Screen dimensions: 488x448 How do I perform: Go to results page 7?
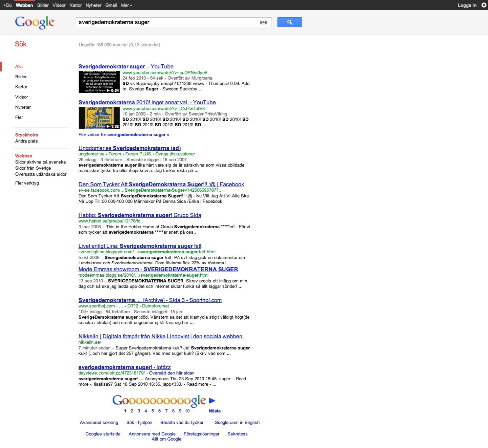click(x=166, y=411)
